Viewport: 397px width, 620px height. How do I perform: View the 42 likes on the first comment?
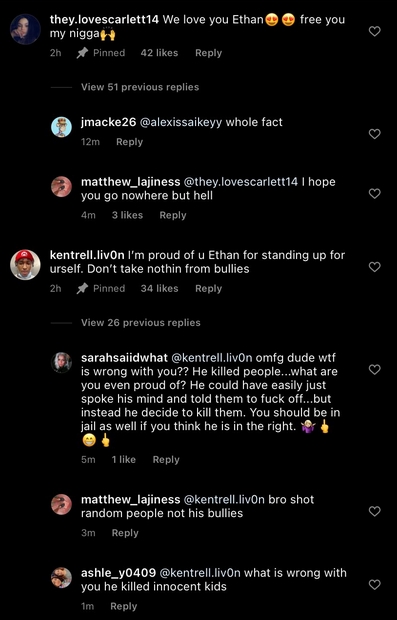pos(159,53)
